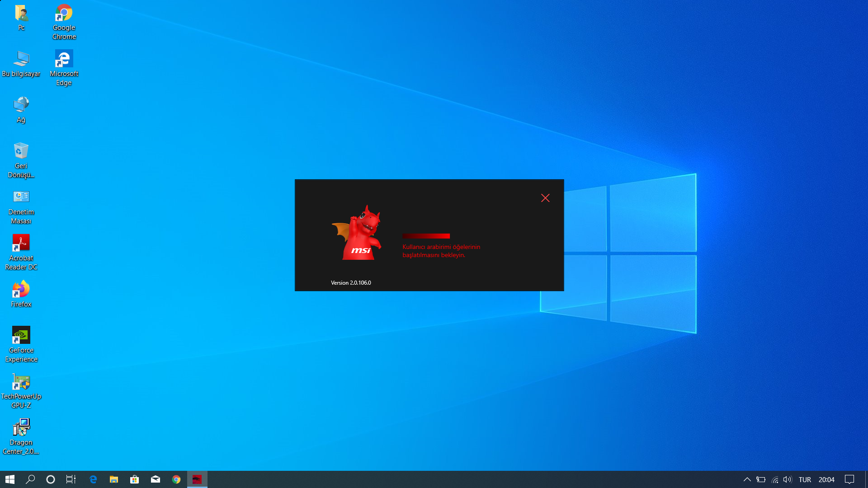Open Task View on the taskbar
Image resolution: width=868 pixels, height=488 pixels.
[x=71, y=479]
